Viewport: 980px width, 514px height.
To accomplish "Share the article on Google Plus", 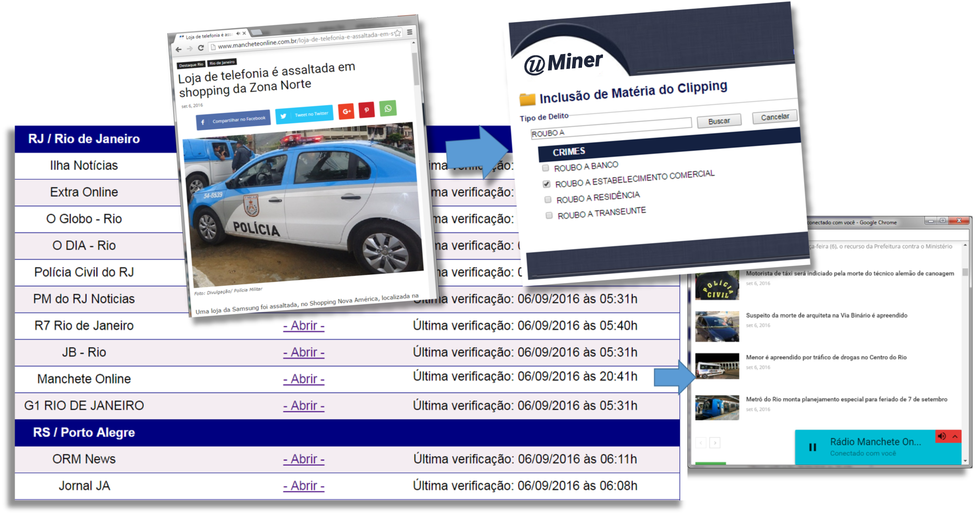I will click(346, 111).
